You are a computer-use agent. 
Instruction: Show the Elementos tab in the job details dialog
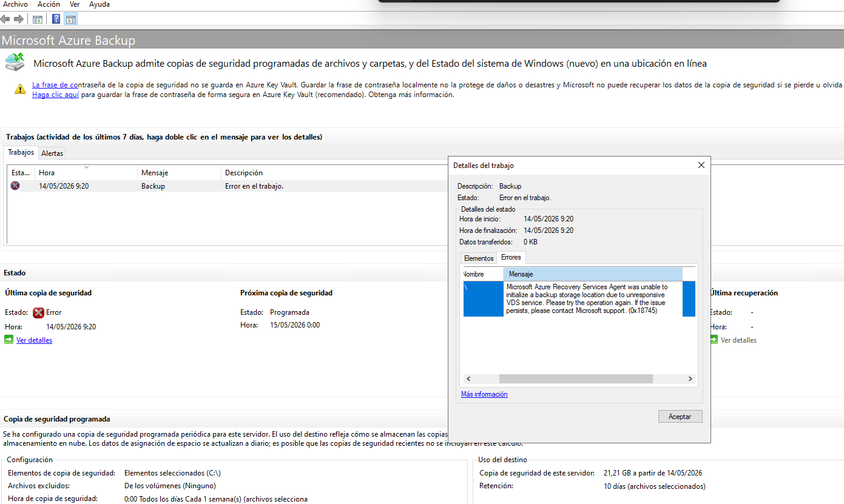[x=479, y=258]
